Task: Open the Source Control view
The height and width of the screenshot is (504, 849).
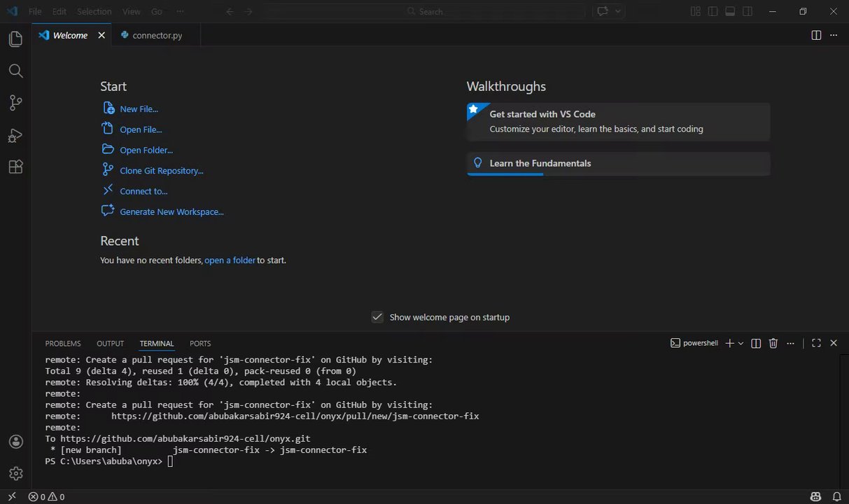Action: point(15,103)
